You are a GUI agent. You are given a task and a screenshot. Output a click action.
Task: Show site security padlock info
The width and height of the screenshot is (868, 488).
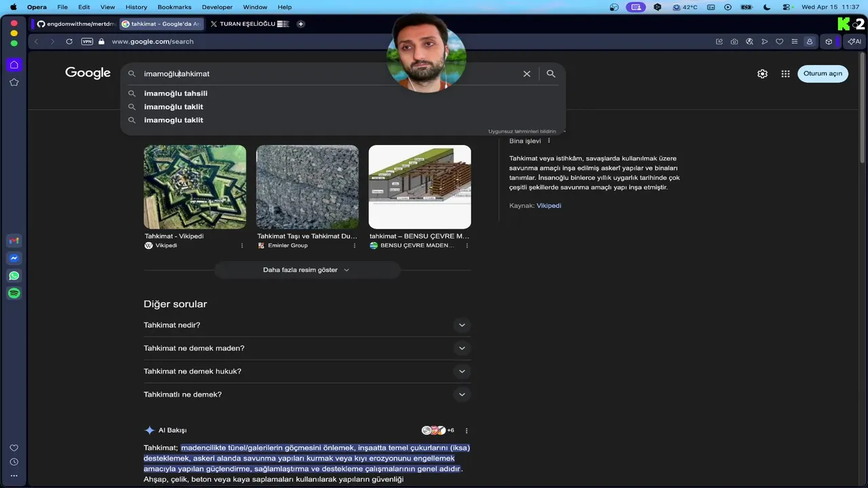click(x=102, y=41)
